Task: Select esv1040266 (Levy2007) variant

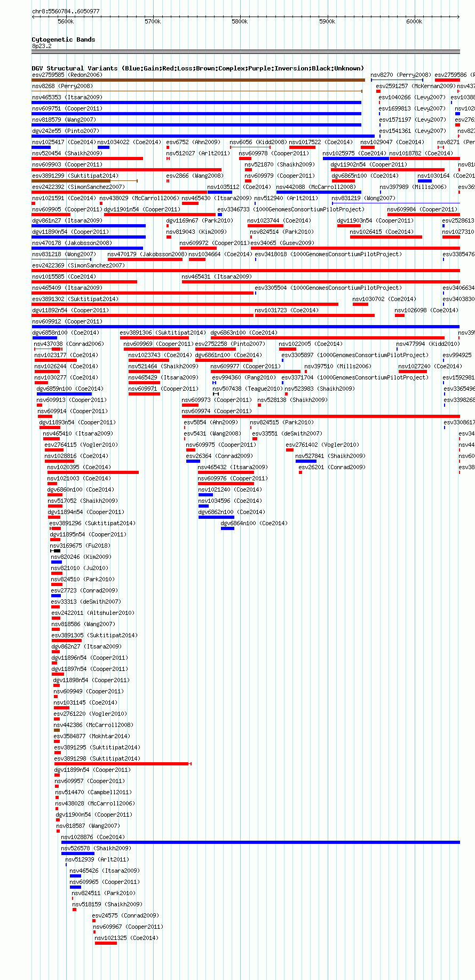Action: point(380,102)
